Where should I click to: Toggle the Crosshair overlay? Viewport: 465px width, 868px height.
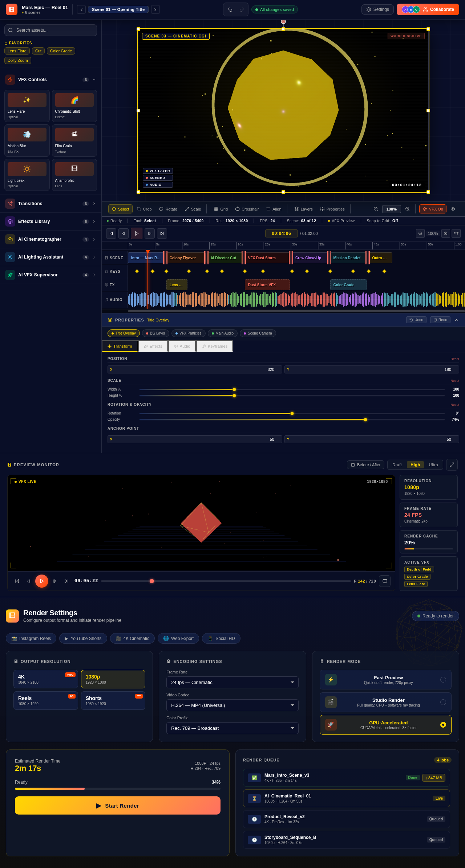tap(247, 209)
